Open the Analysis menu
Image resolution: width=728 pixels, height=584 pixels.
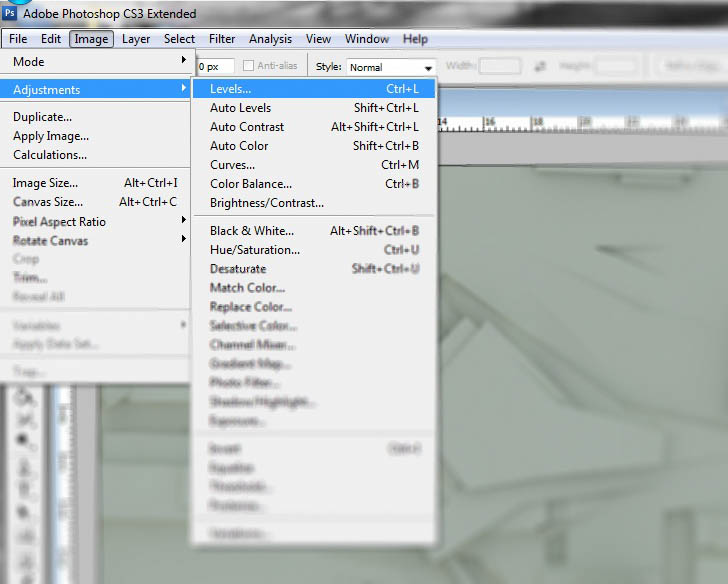[270, 39]
